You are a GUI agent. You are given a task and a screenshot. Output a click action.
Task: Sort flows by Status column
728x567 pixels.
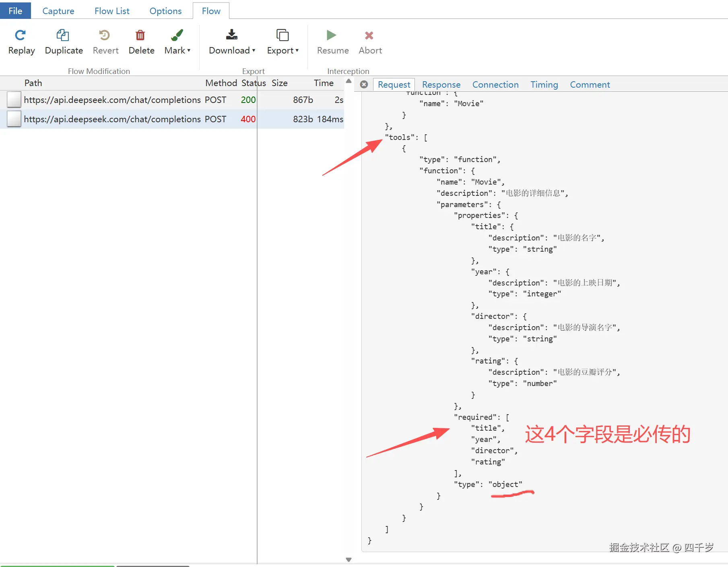point(254,83)
